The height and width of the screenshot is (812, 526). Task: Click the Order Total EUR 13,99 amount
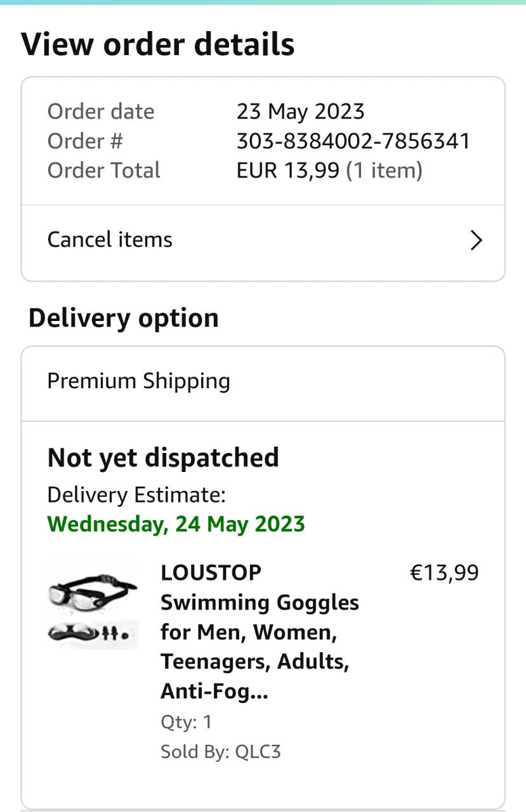[288, 170]
